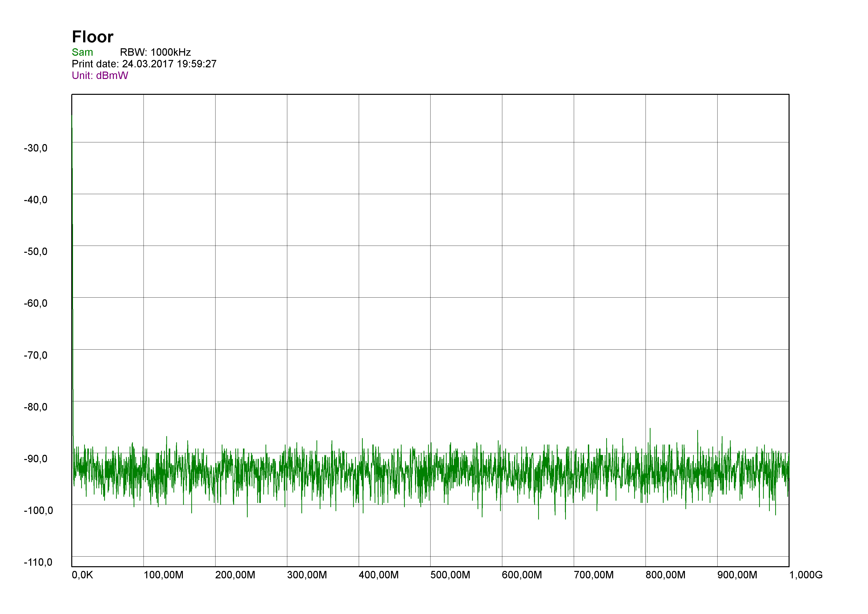Click the 300,00M x-axis label

307,575
